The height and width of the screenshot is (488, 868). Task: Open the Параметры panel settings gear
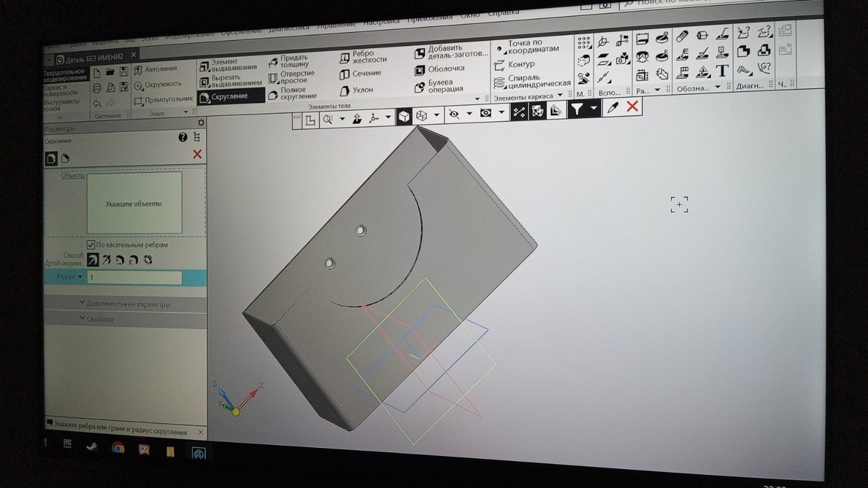[x=201, y=123]
